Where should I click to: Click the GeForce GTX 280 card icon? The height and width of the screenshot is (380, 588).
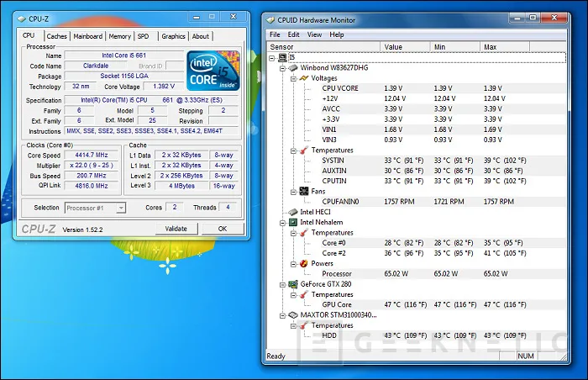[x=292, y=284]
